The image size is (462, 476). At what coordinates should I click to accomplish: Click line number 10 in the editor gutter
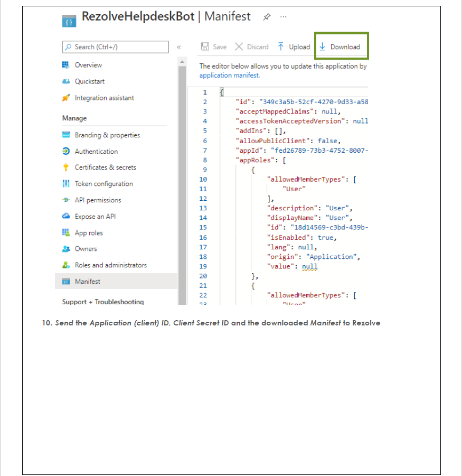click(x=203, y=180)
